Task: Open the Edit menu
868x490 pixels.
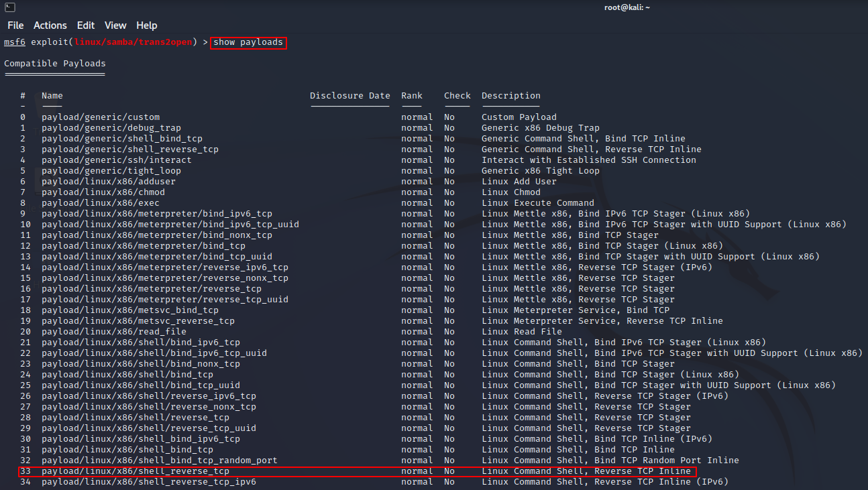Action: coord(86,25)
